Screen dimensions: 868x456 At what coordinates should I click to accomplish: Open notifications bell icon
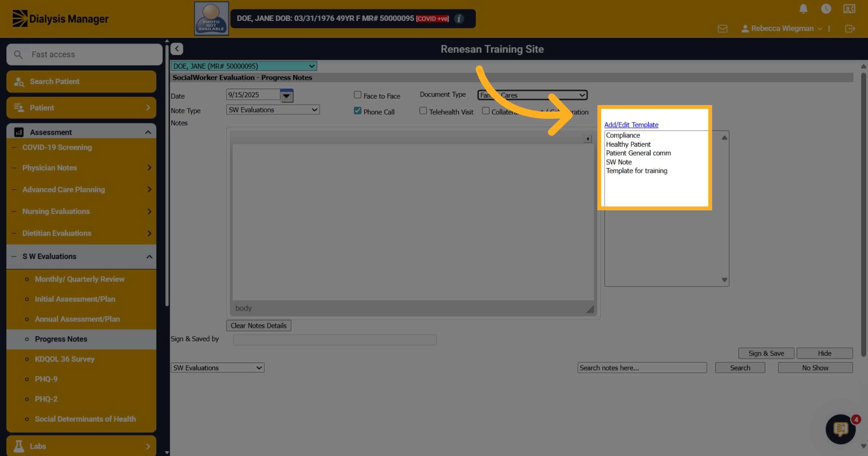[x=803, y=9]
